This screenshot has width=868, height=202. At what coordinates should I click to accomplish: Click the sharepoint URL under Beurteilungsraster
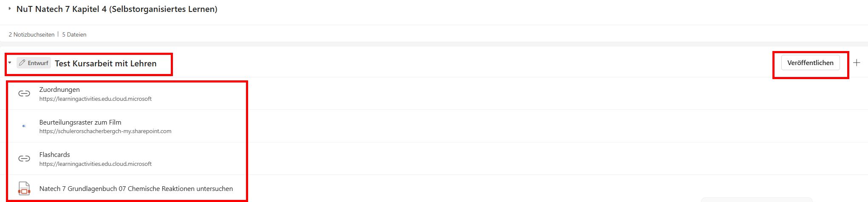point(105,131)
